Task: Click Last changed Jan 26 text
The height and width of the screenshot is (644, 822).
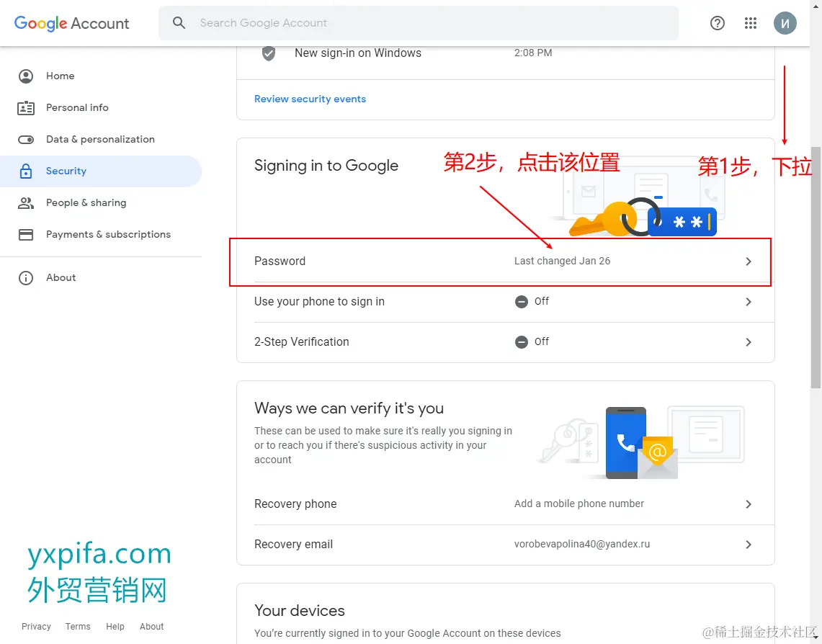Action: [x=562, y=261]
